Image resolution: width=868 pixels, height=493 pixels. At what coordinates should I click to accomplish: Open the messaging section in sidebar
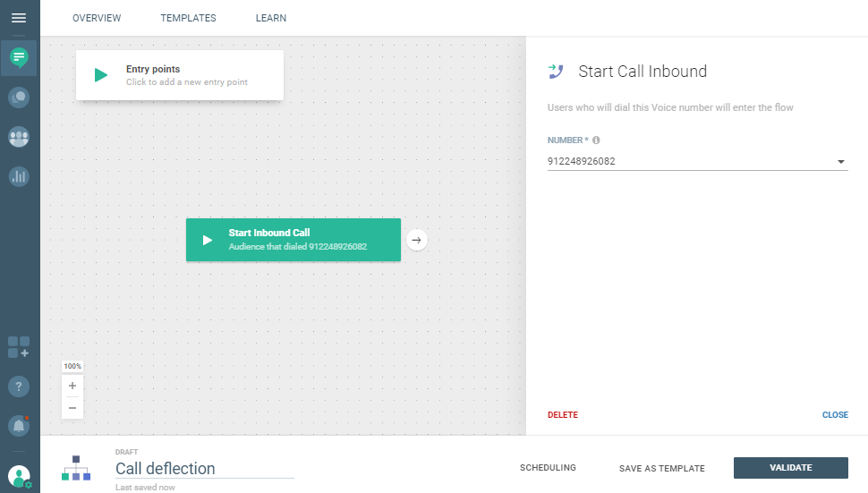click(19, 58)
